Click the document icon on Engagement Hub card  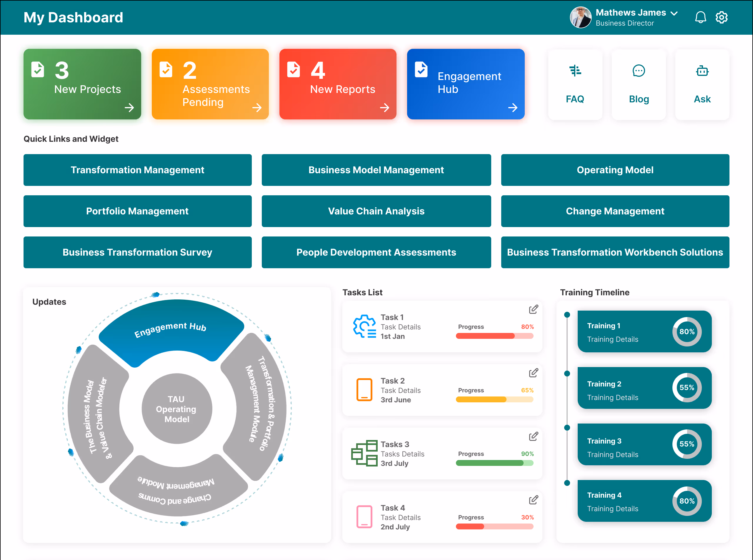(421, 69)
